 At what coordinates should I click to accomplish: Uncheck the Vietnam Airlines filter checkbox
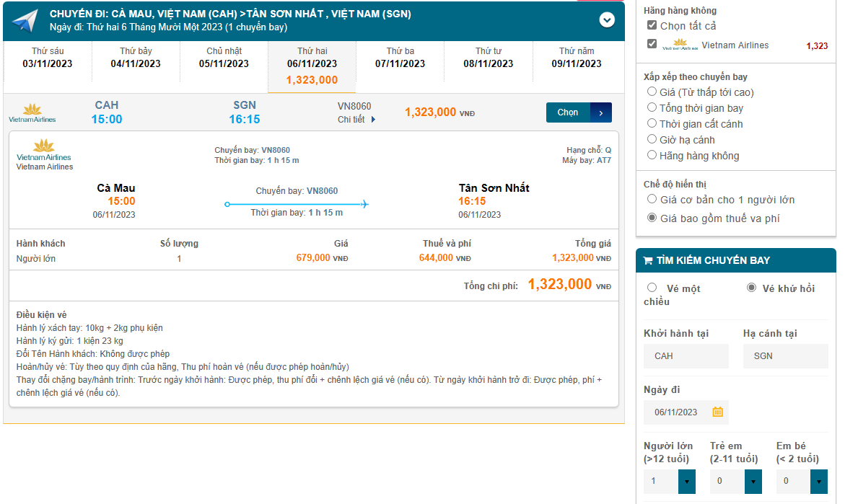[x=652, y=44]
